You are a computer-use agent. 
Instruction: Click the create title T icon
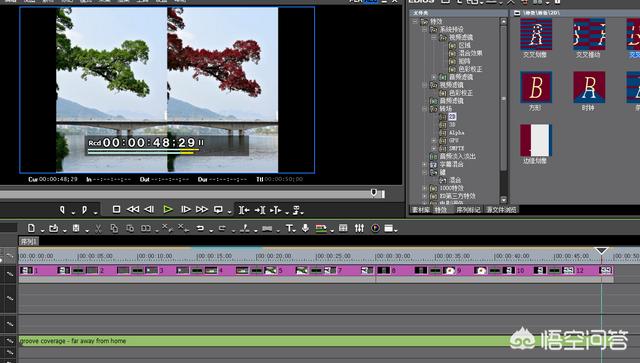[289, 228]
